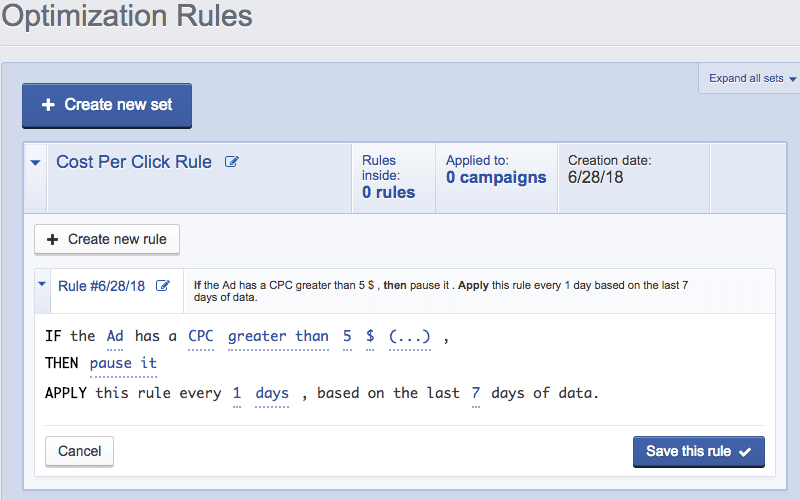Screen dimensions: 800x500
Task: Edit the rule frequency number 1
Action: pos(237,394)
